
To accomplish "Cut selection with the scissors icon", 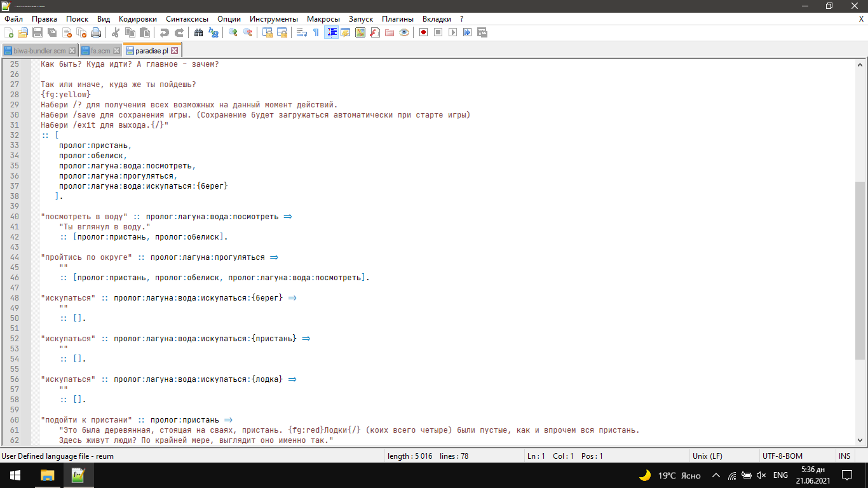I will [x=116, y=32].
